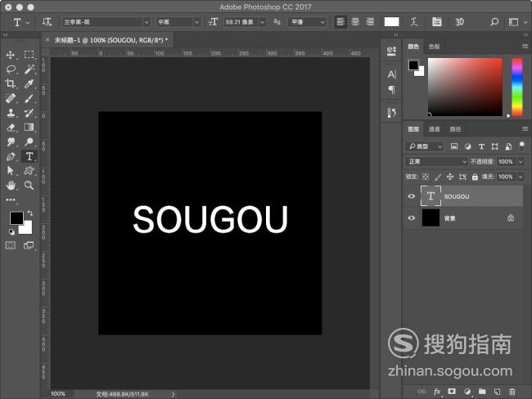Select the Eraser tool
The image size is (532, 399).
(x=11, y=128)
